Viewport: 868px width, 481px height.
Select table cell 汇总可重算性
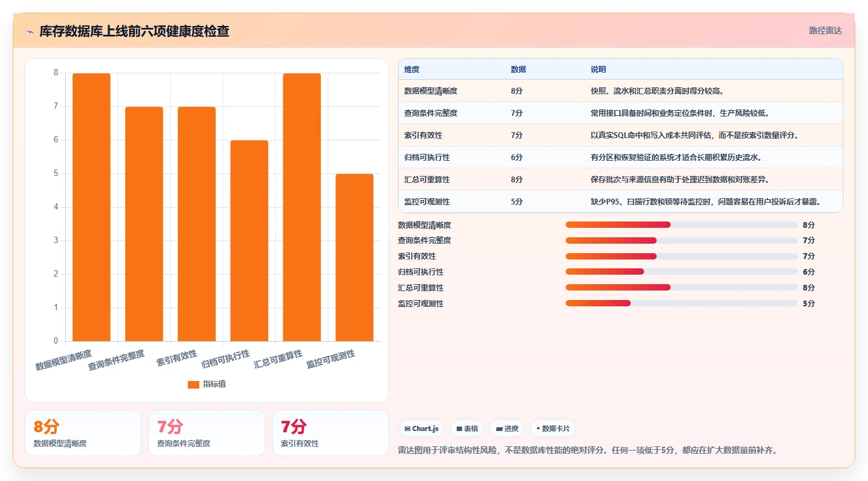pos(427,180)
